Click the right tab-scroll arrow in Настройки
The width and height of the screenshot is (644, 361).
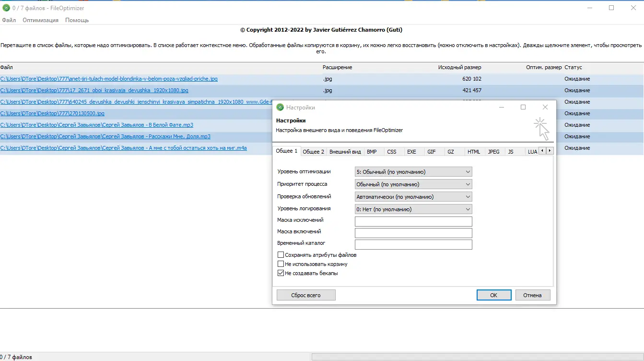pos(550,151)
